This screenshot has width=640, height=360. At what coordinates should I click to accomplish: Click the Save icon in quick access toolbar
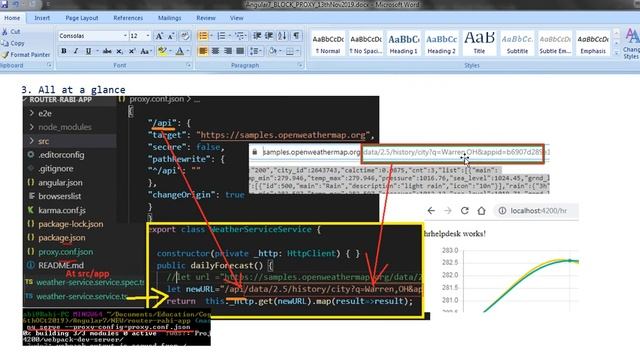(4, 4)
